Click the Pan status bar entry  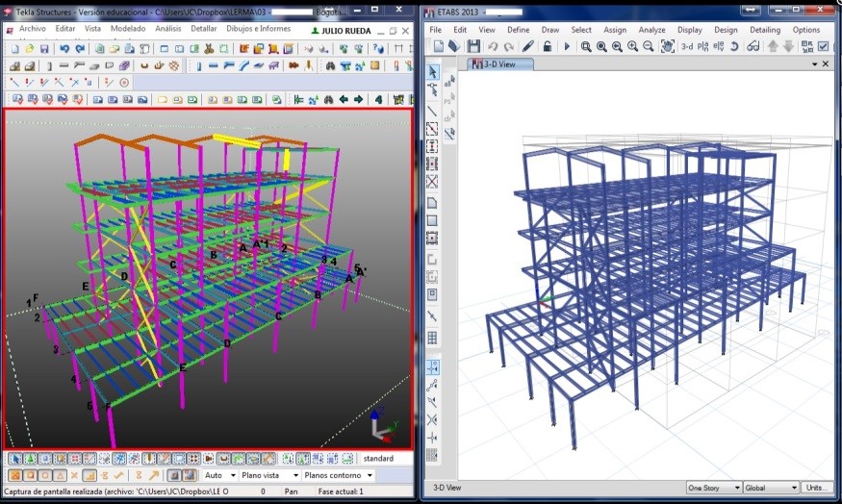coord(291,491)
